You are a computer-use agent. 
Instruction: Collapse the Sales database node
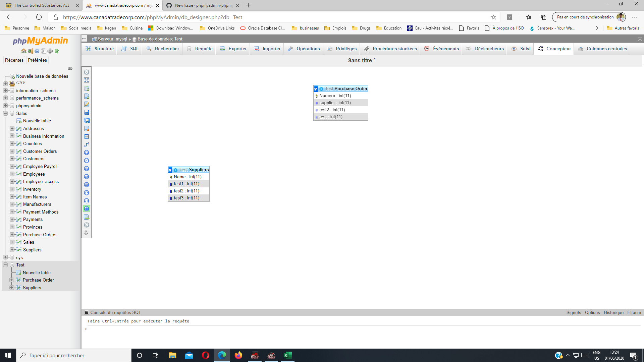[5, 113]
